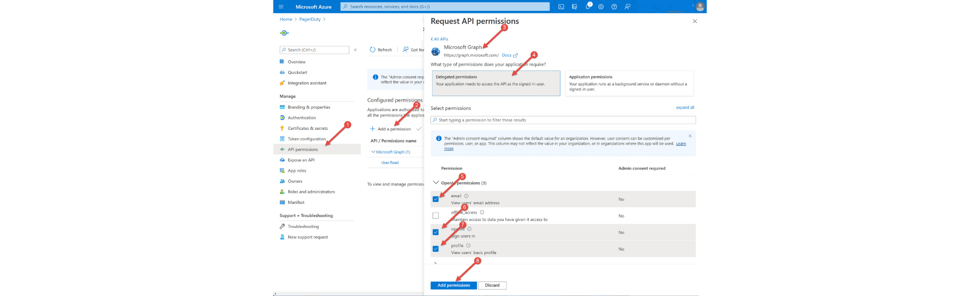Open Quickstart in the sidebar
The width and height of the screenshot is (980, 296).
(x=298, y=73)
